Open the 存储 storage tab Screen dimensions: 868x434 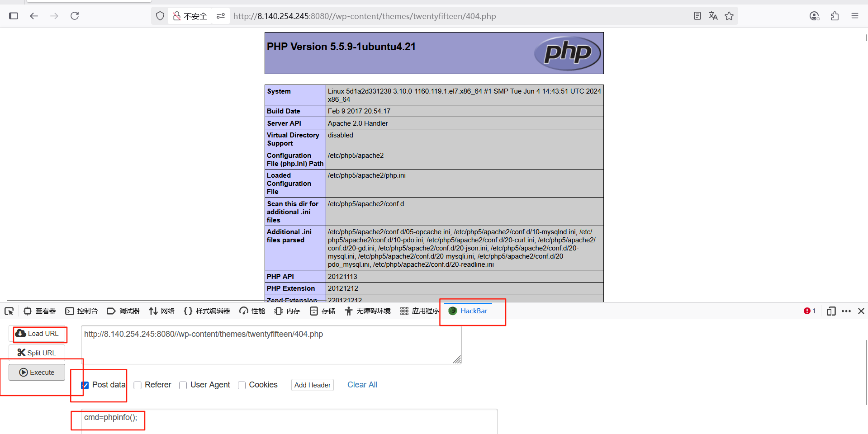pos(323,311)
